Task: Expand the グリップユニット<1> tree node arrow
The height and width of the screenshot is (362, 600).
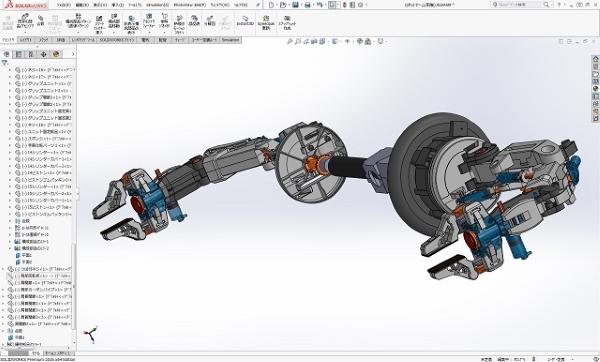Action: 10,83
